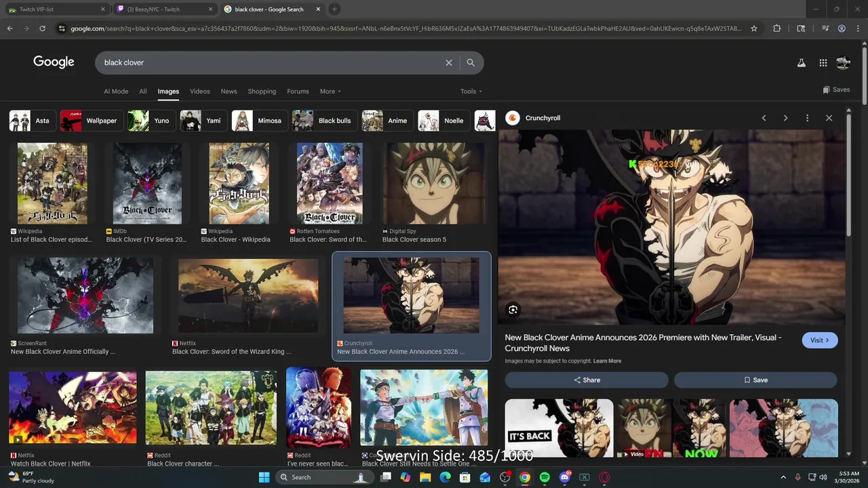This screenshot has width=868, height=488.
Task: Switch to All results tab
Action: pyautogui.click(x=143, y=91)
